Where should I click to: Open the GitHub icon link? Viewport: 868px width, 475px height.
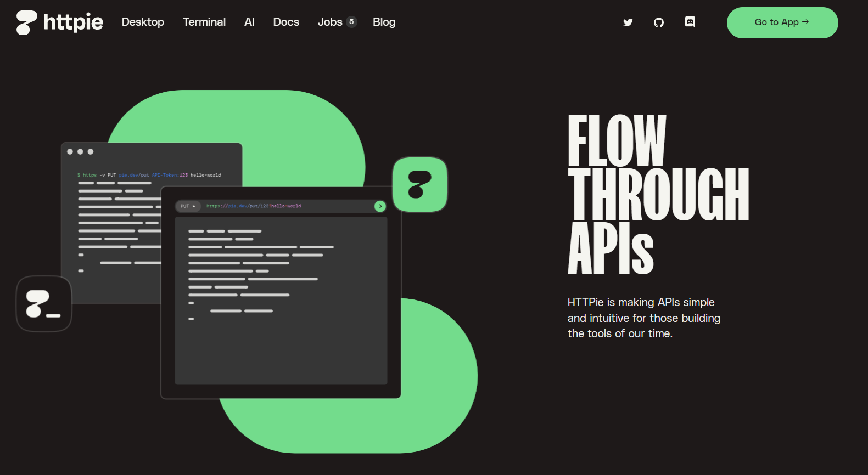click(x=659, y=22)
